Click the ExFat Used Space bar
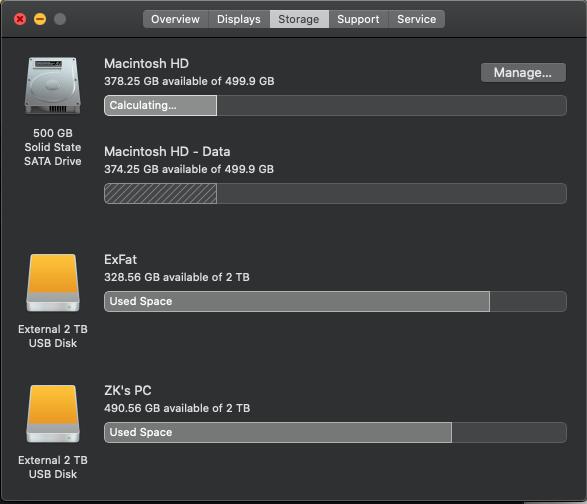 click(297, 301)
